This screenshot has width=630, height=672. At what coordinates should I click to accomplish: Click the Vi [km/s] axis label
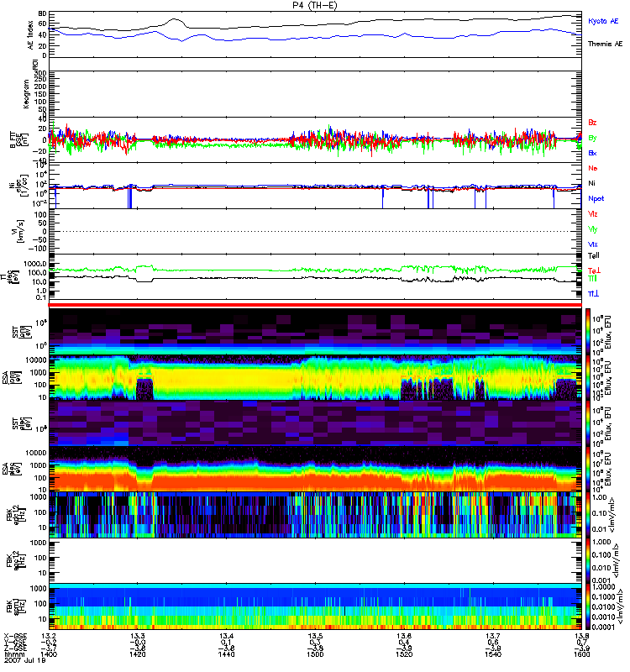19,232
